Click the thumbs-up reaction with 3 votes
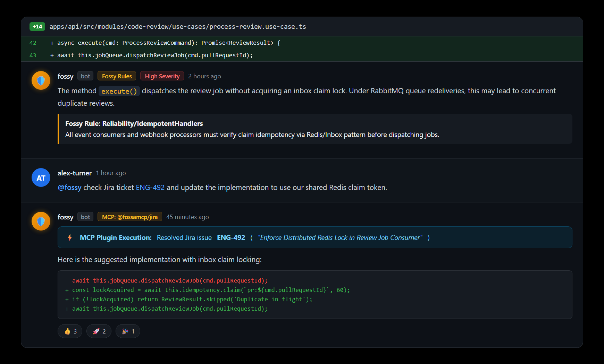This screenshot has height=364, width=604. tap(70, 331)
